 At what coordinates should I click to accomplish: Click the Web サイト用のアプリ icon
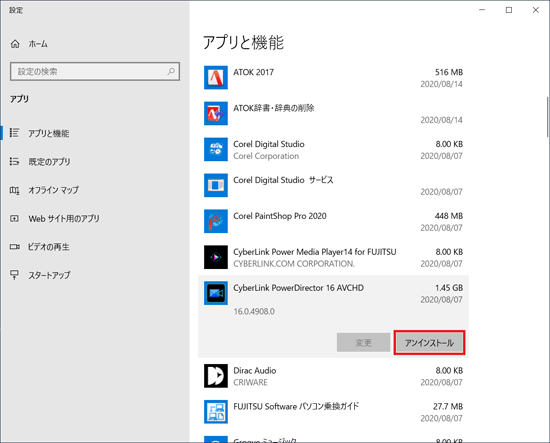[x=14, y=219]
